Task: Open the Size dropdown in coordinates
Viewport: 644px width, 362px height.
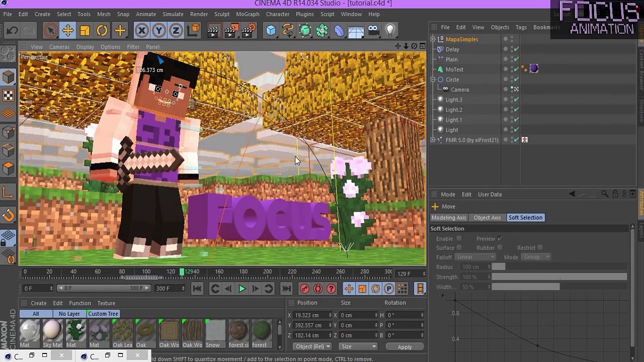Action: pyautogui.click(x=358, y=346)
